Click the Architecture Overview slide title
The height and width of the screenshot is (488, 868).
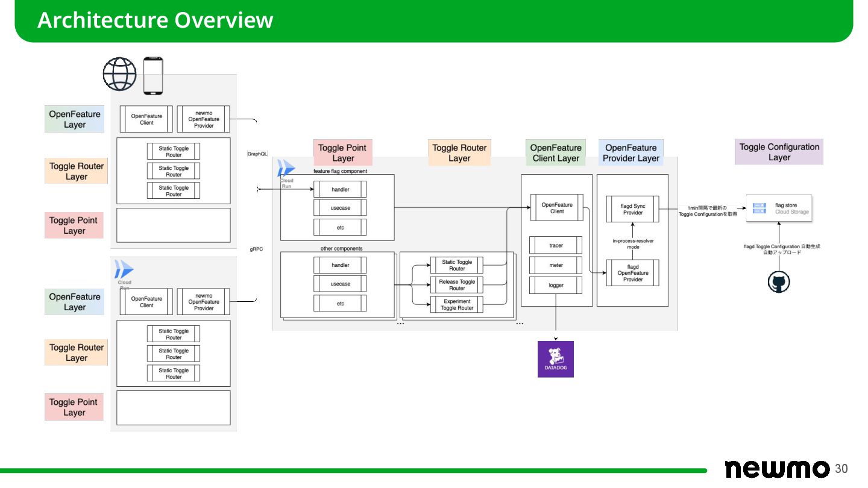pos(156,20)
